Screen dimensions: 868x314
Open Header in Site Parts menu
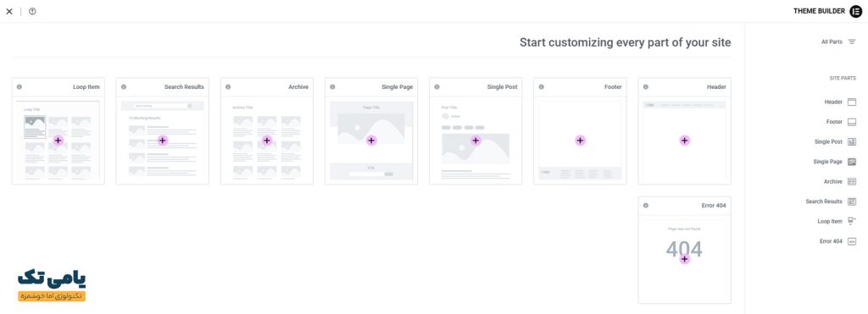(833, 102)
